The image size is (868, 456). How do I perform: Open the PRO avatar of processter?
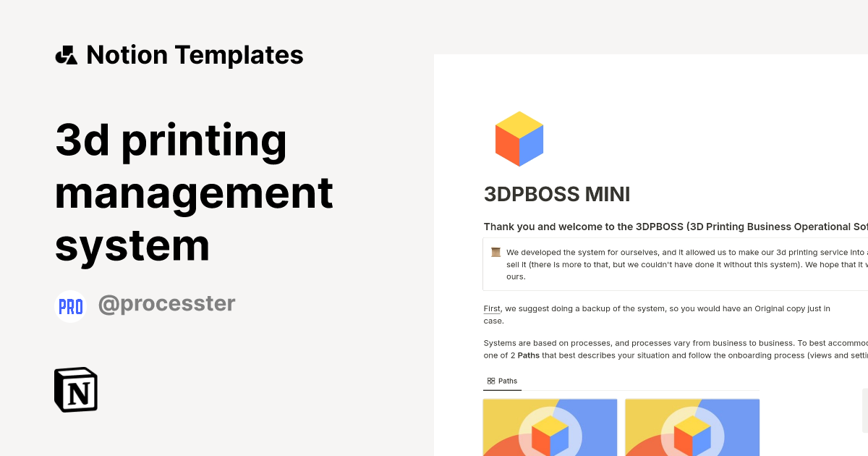[x=71, y=305]
